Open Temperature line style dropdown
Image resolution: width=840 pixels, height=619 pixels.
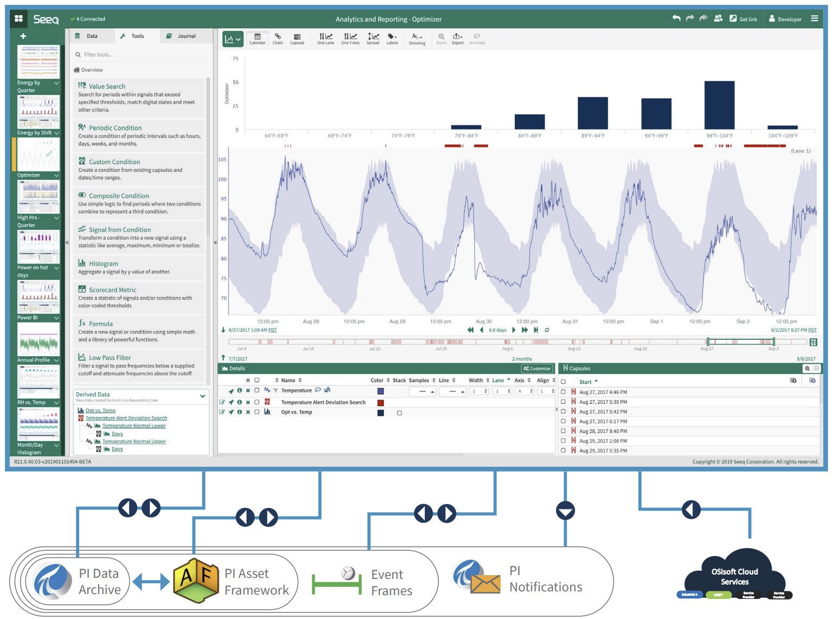[x=453, y=391]
